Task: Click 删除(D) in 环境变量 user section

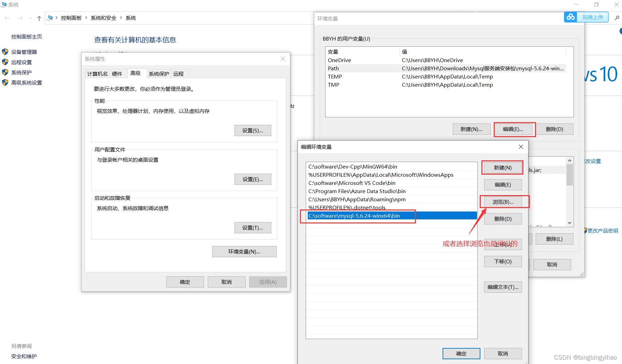Action: pos(554,129)
